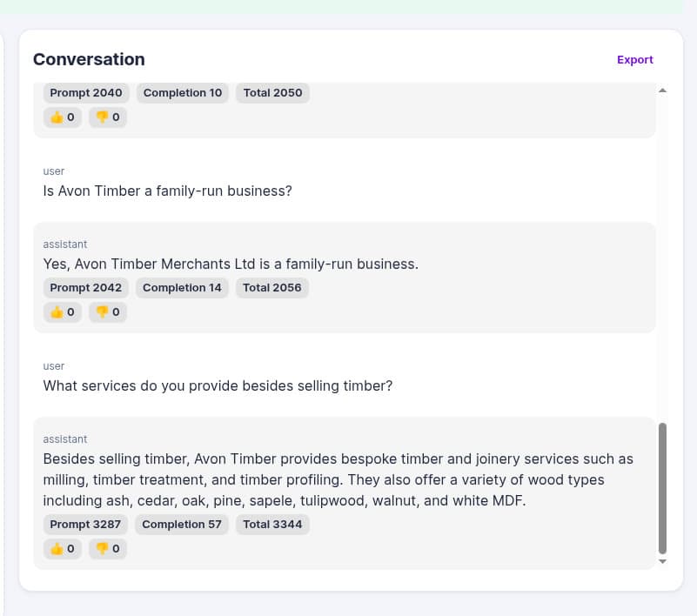Click the Conversation heading
697x616 pixels.
coord(89,59)
